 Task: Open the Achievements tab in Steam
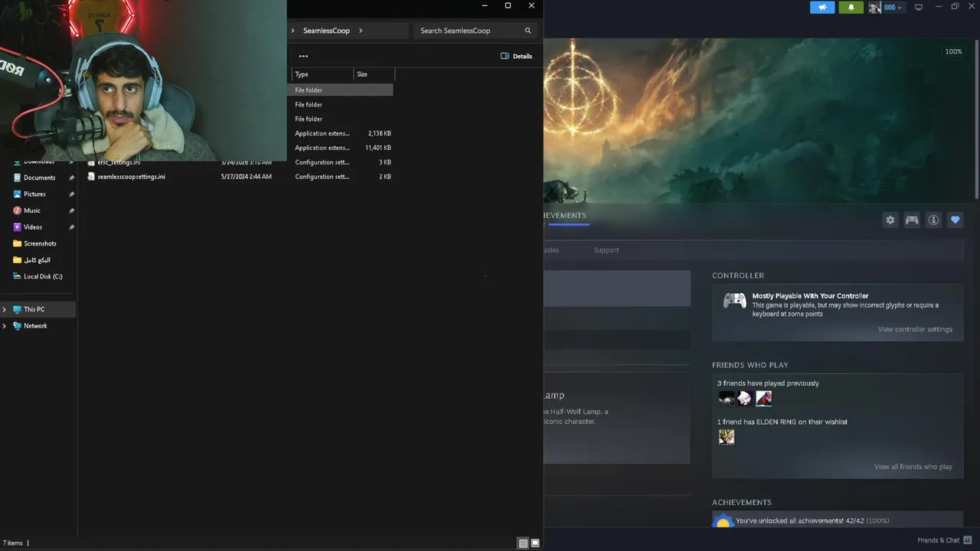click(565, 216)
